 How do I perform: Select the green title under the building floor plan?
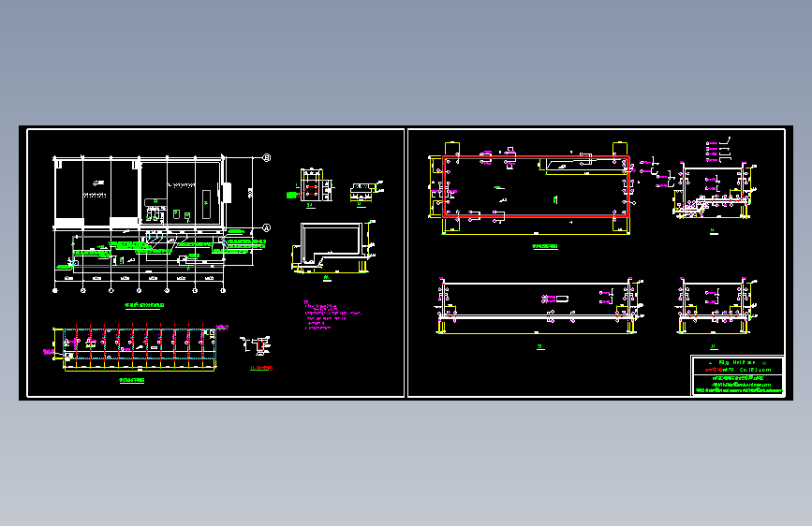pyautogui.click(x=144, y=305)
